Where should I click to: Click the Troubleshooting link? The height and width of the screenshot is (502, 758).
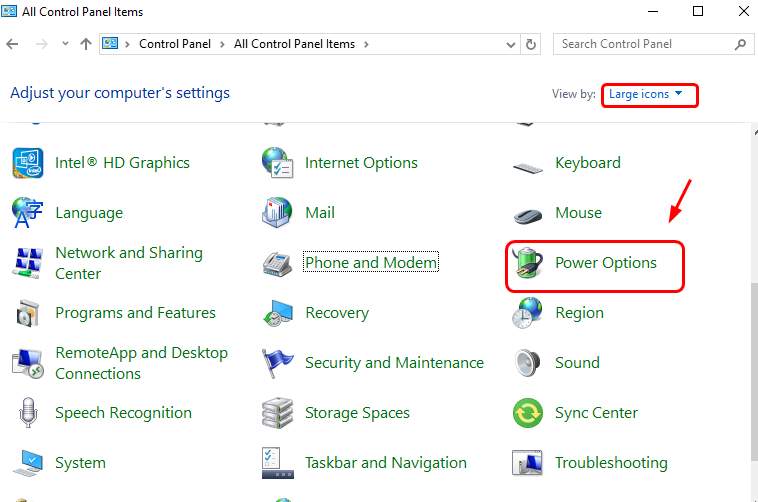coord(611,463)
